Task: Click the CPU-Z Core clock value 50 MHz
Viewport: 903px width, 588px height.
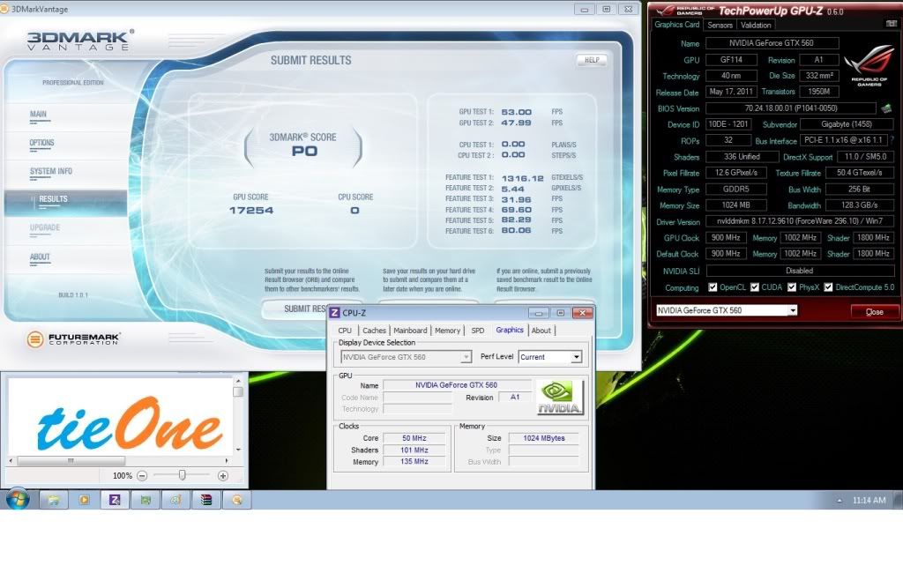Action: click(414, 438)
